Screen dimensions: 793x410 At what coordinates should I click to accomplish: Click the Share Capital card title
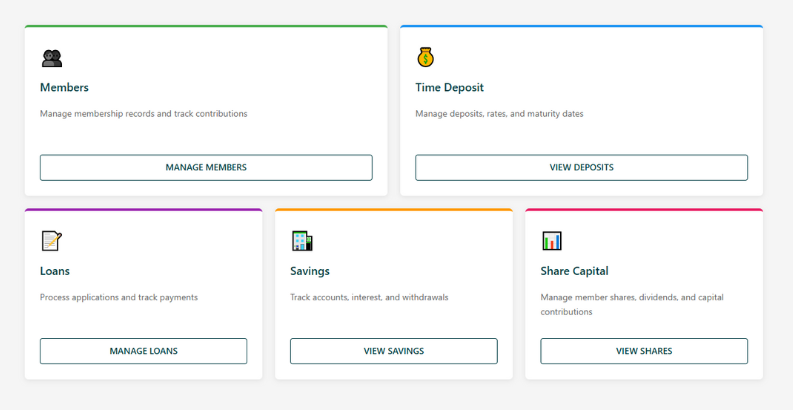click(x=575, y=271)
